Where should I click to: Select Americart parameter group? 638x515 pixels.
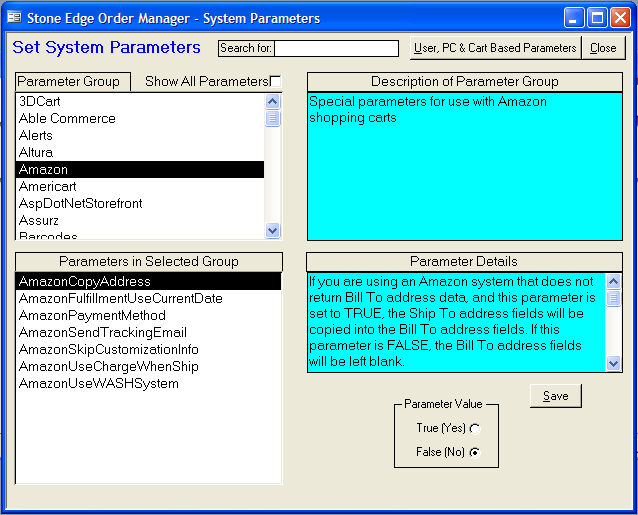click(x=140, y=187)
